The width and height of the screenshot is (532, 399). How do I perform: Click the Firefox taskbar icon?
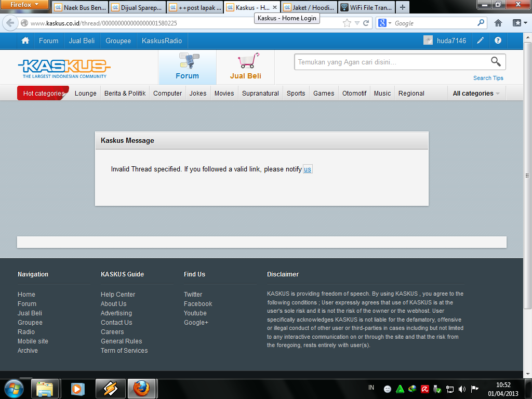tap(141, 389)
